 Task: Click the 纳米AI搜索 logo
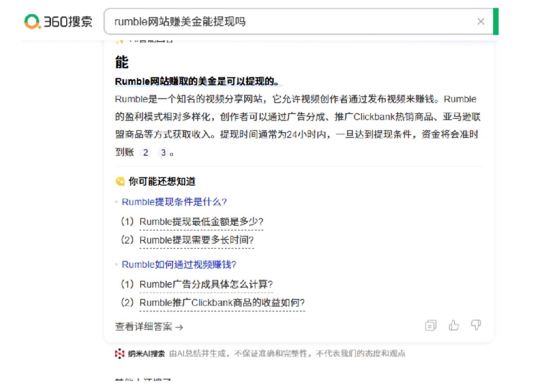(140, 354)
